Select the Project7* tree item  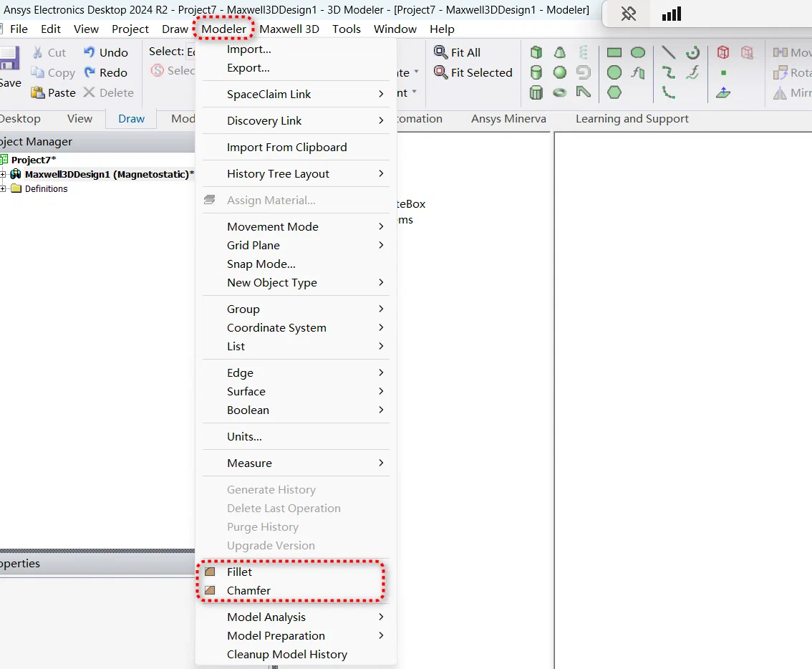pyautogui.click(x=34, y=160)
